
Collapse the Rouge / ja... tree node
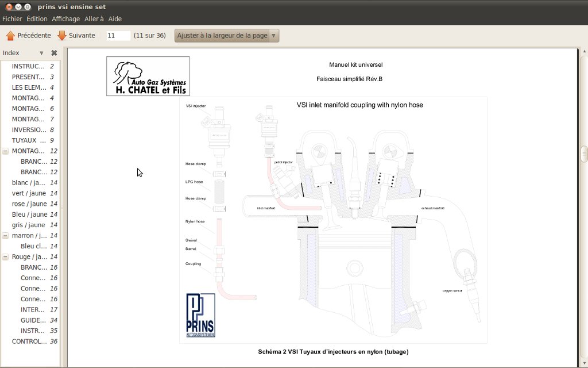[x=5, y=257]
